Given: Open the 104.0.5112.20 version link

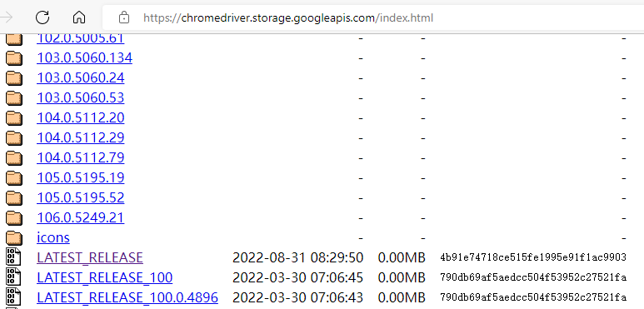Looking at the screenshot, I should 81,117.
